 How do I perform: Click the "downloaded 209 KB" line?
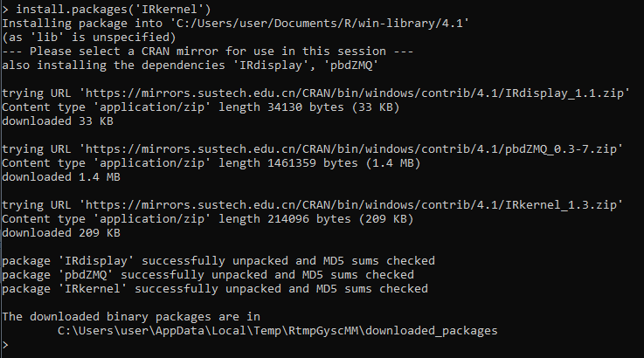(x=61, y=233)
